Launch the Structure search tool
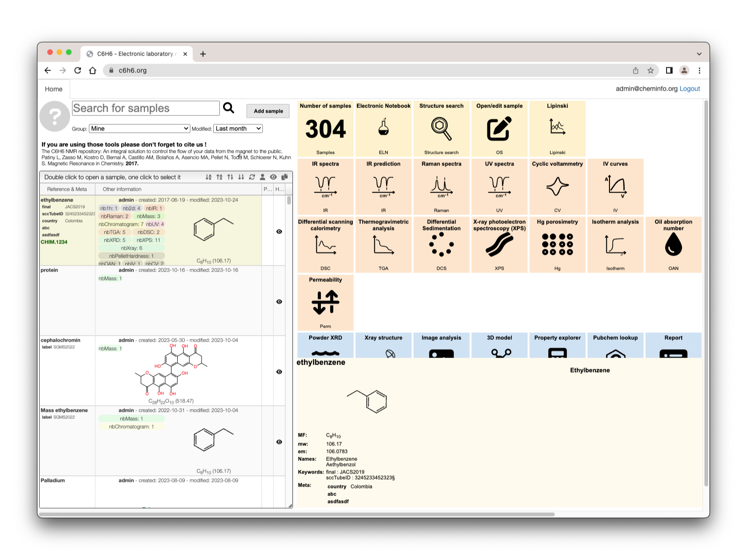747x560 pixels. pos(441,129)
